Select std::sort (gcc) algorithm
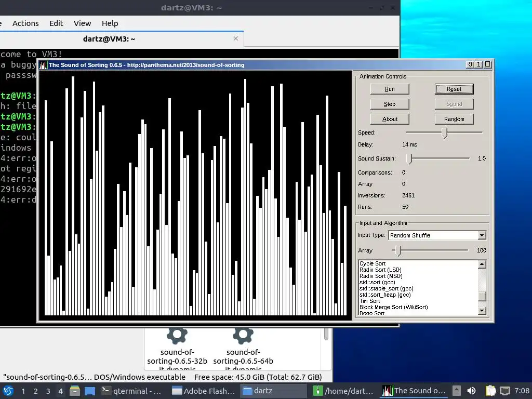This screenshot has height=399, width=532. [x=377, y=282]
